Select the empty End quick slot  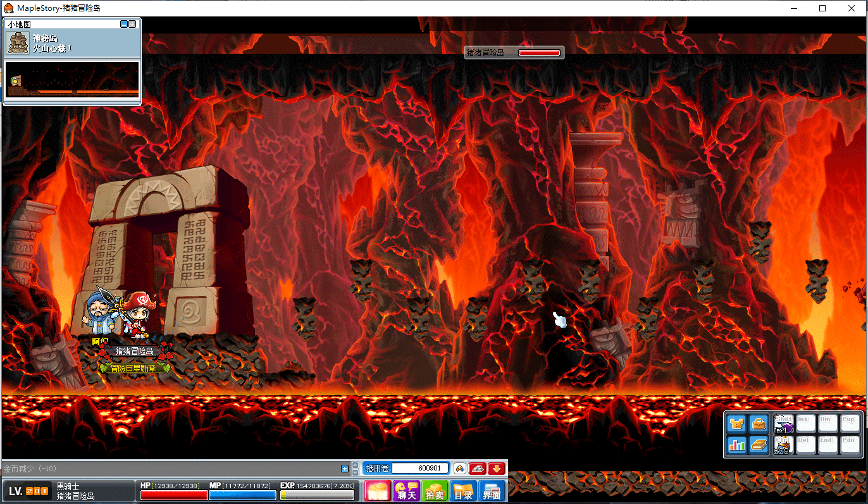[828, 445]
